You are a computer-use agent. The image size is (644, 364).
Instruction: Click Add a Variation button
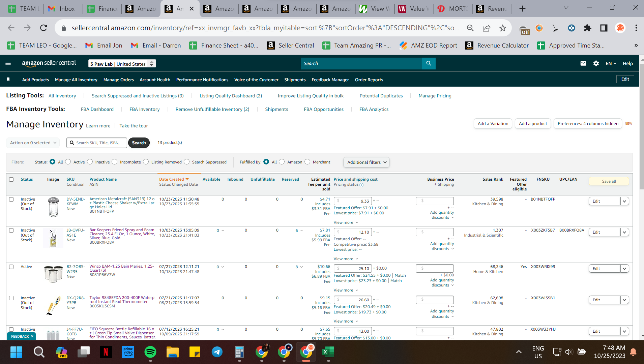[493, 124]
